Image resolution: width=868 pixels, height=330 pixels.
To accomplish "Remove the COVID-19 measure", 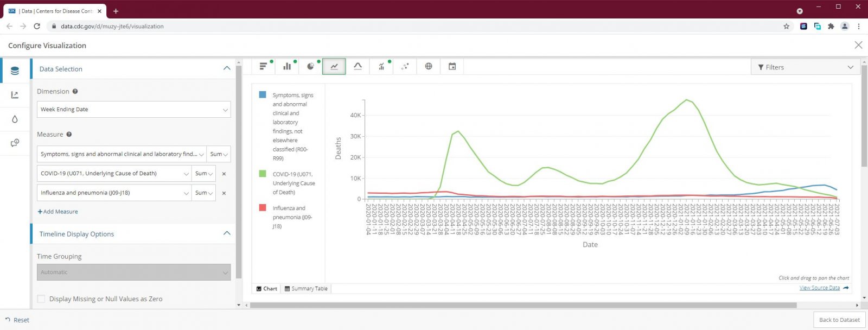I will click(224, 174).
